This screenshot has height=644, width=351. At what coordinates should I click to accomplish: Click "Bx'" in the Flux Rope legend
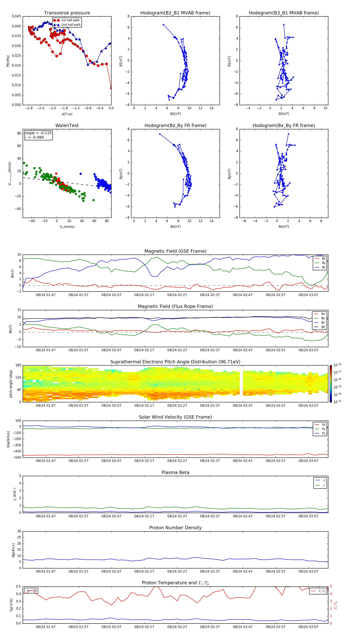[323, 314]
